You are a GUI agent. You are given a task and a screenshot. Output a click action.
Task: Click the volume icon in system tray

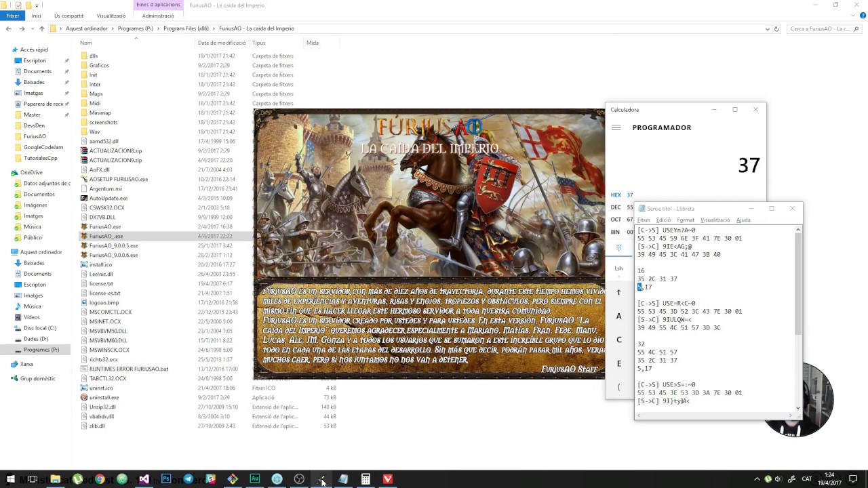[778, 479]
